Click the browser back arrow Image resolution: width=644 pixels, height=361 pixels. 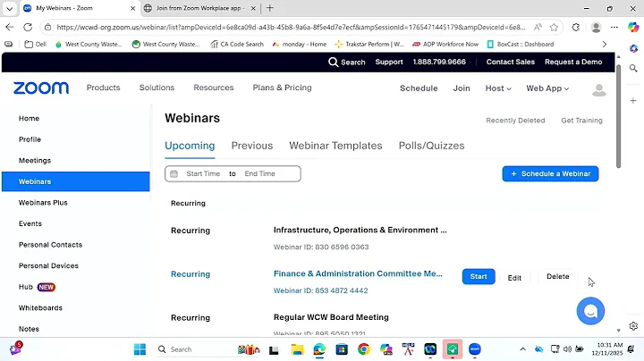coord(10,27)
